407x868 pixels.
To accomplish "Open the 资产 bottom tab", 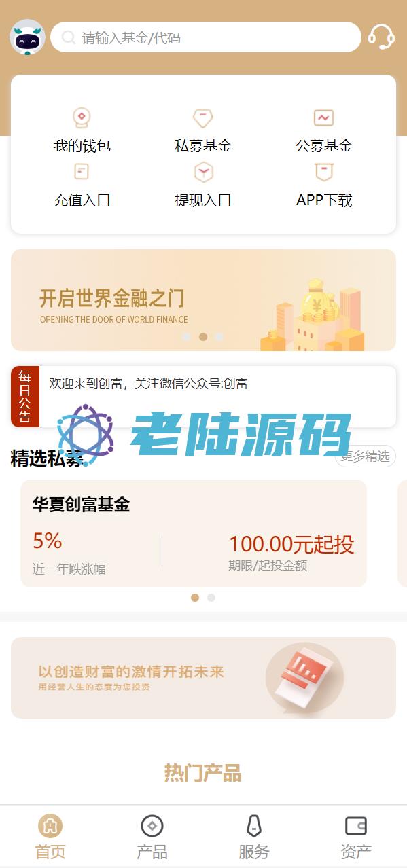I will pyautogui.click(x=356, y=837).
